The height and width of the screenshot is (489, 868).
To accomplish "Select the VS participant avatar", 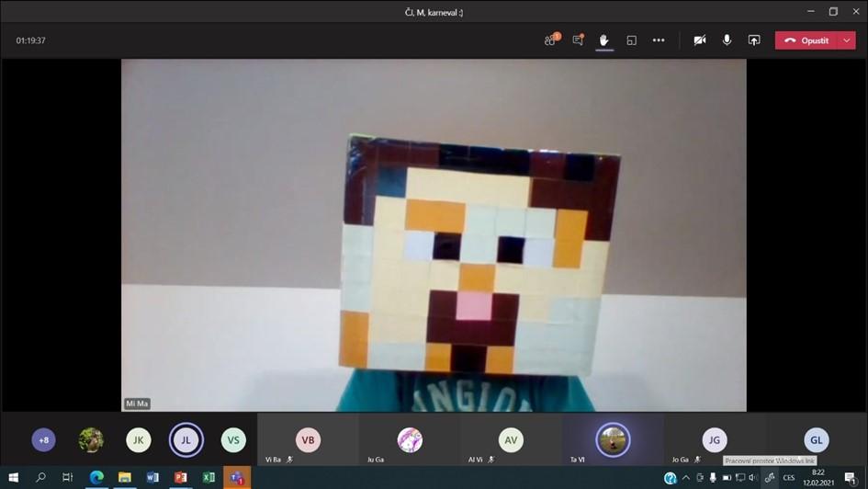I will click(233, 439).
